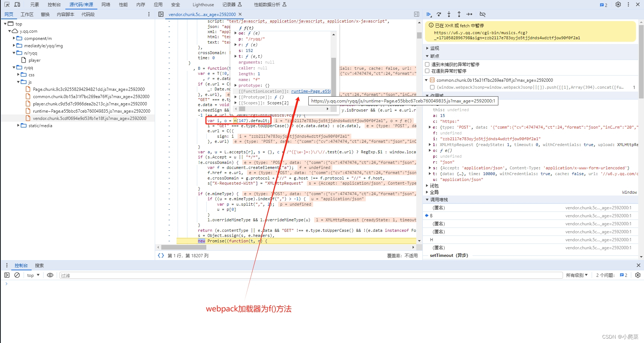Activate the inspect element picker icon
Screen dimensions: 644x343
pyautogui.click(x=7, y=5)
